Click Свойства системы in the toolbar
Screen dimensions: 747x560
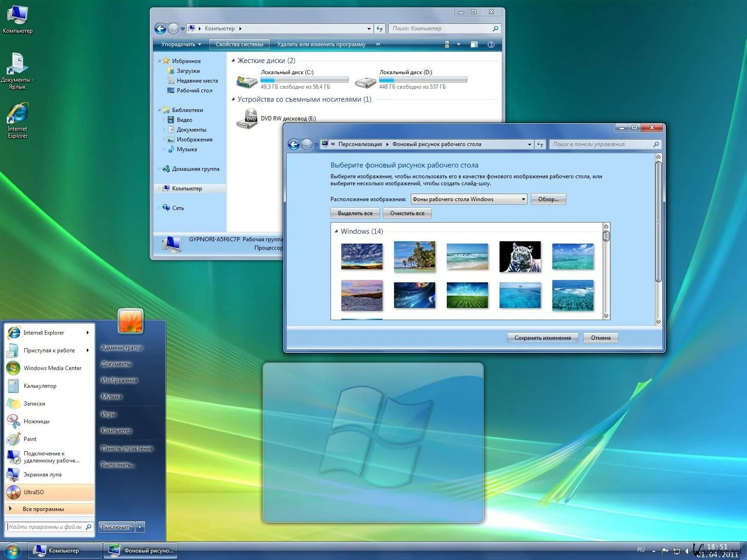click(x=240, y=44)
